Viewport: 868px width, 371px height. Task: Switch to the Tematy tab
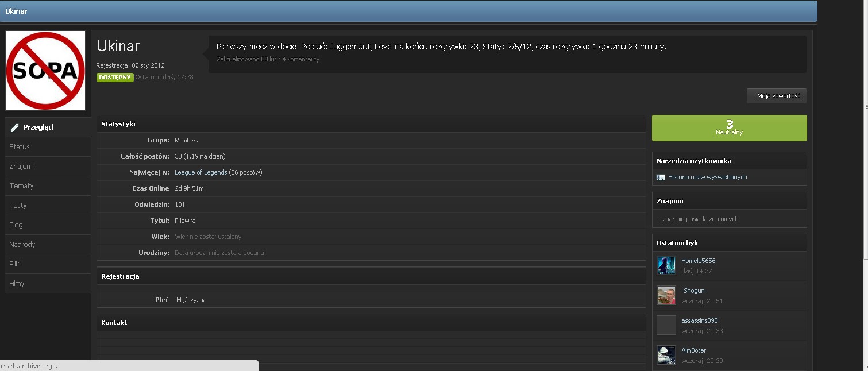pyautogui.click(x=48, y=186)
